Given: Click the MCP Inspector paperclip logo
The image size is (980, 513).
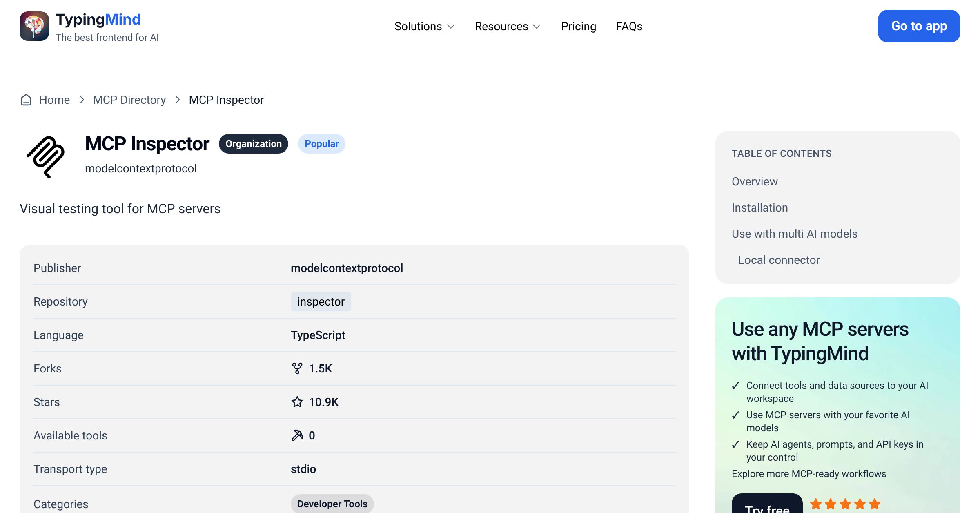Looking at the screenshot, I should (x=46, y=157).
